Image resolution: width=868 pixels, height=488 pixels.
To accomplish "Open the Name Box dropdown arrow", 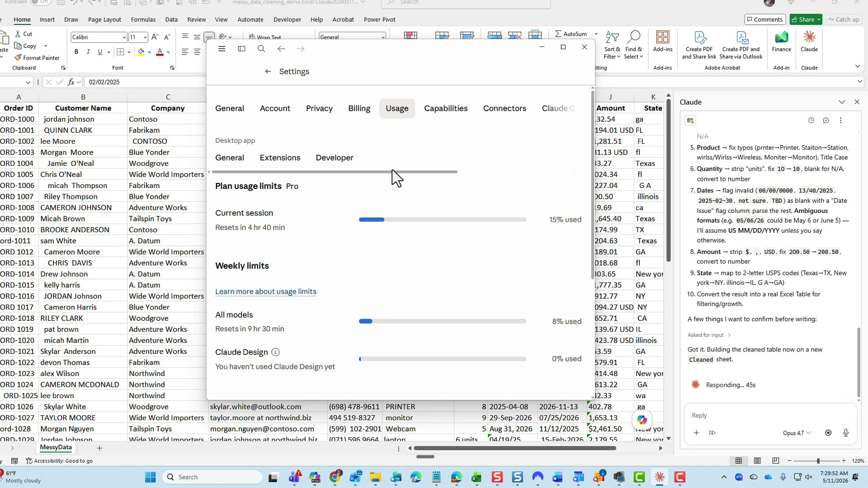I will pos(28,82).
